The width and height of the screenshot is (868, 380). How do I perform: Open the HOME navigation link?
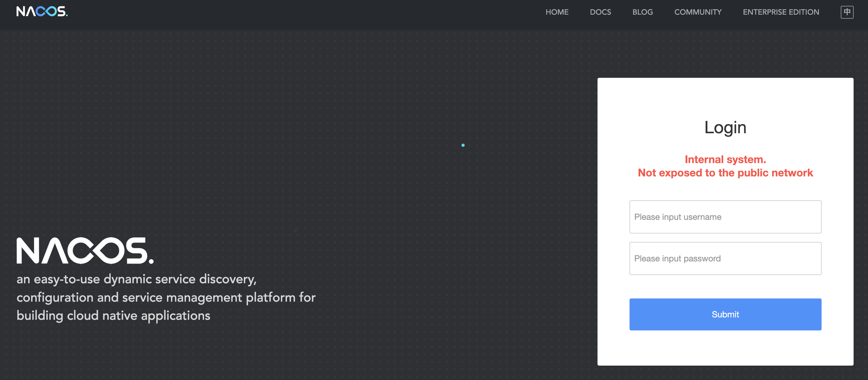[x=557, y=12]
